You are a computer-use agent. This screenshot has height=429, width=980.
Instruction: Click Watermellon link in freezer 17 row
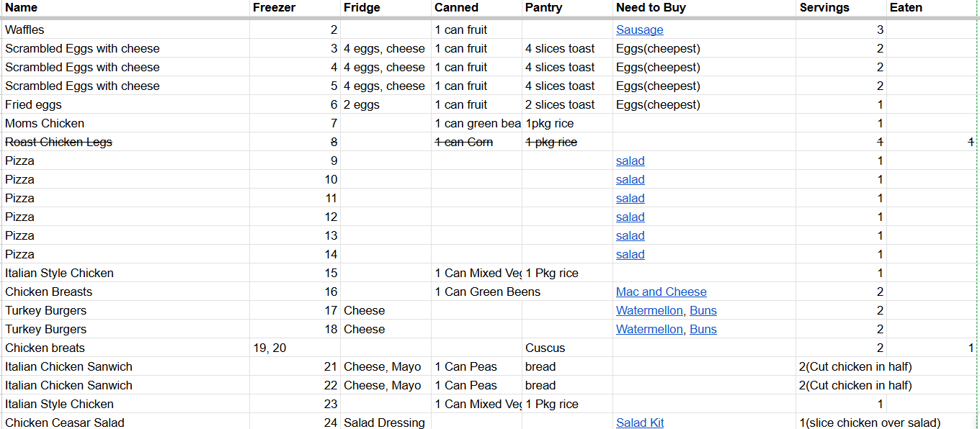coord(649,310)
